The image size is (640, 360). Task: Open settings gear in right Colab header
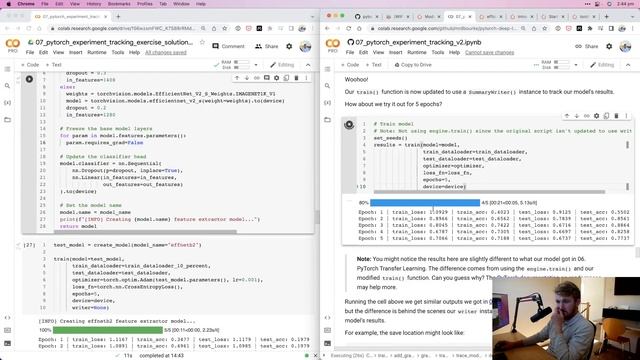609,46
